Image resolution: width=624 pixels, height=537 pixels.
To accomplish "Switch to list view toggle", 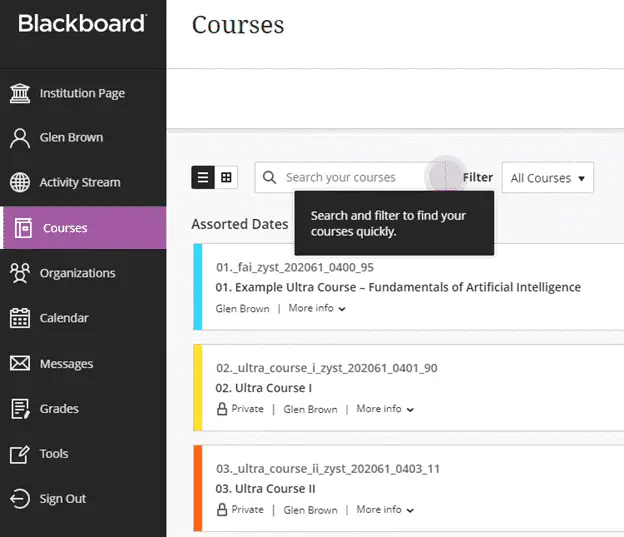I will tap(203, 177).
